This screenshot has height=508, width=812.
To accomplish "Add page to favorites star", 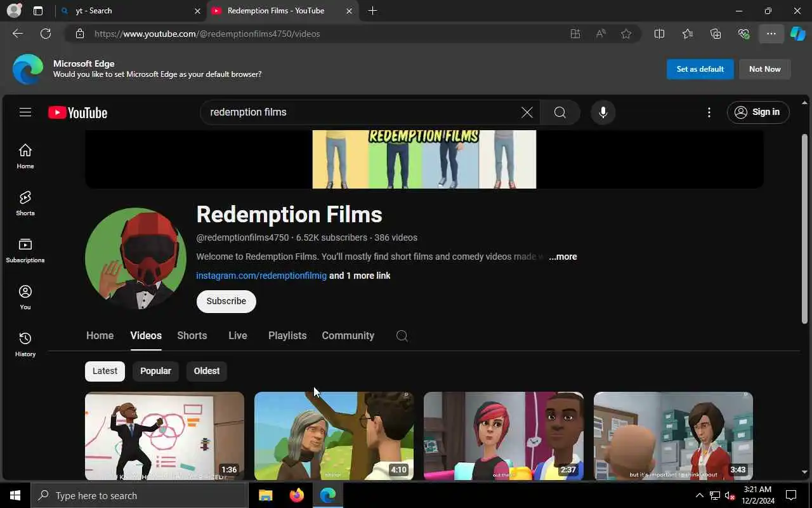I will (626, 34).
